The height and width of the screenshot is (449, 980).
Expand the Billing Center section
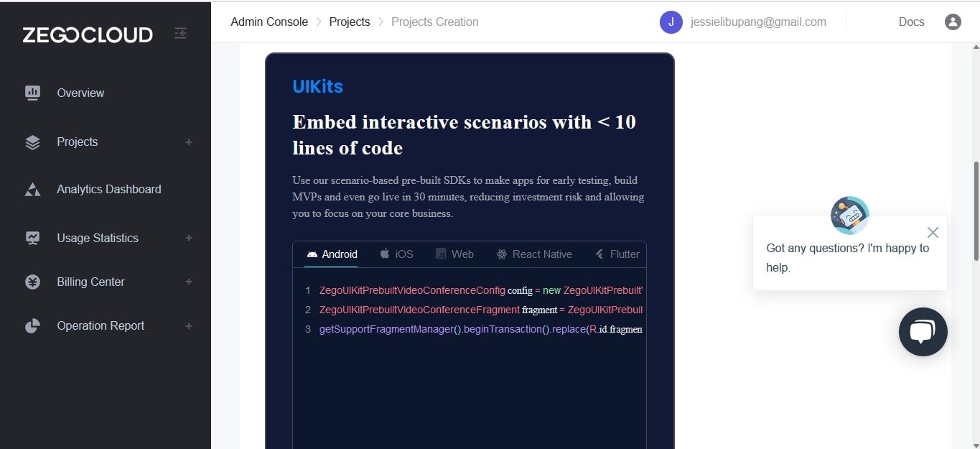tap(188, 282)
